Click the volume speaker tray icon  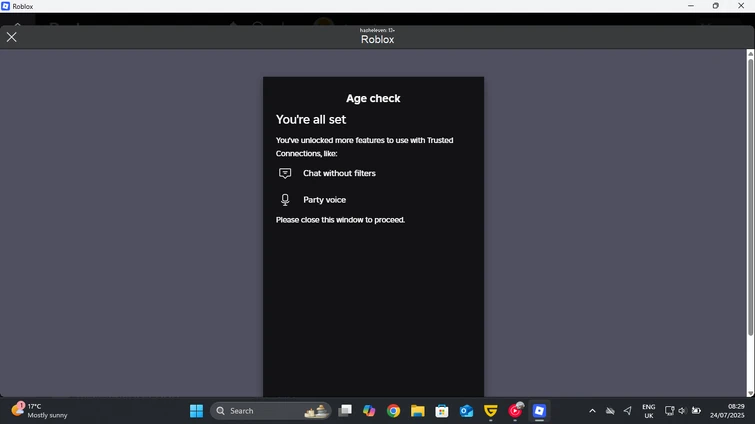pos(682,411)
